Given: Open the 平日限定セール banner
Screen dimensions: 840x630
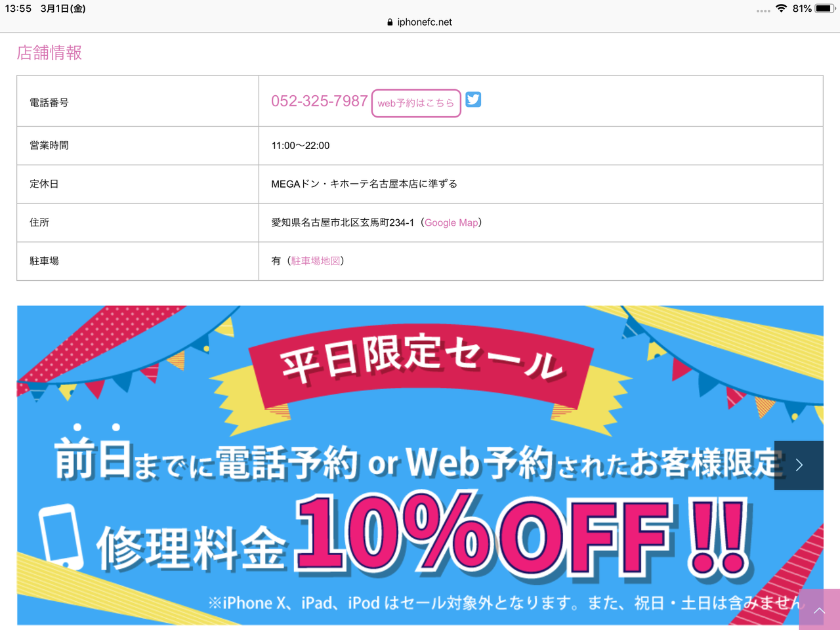Looking at the screenshot, I should click(x=420, y=465).
